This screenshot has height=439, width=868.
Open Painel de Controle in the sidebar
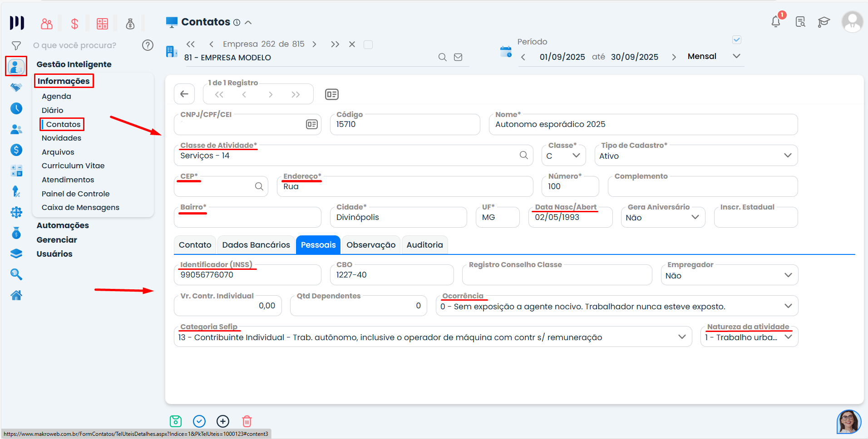click(76, 194)
